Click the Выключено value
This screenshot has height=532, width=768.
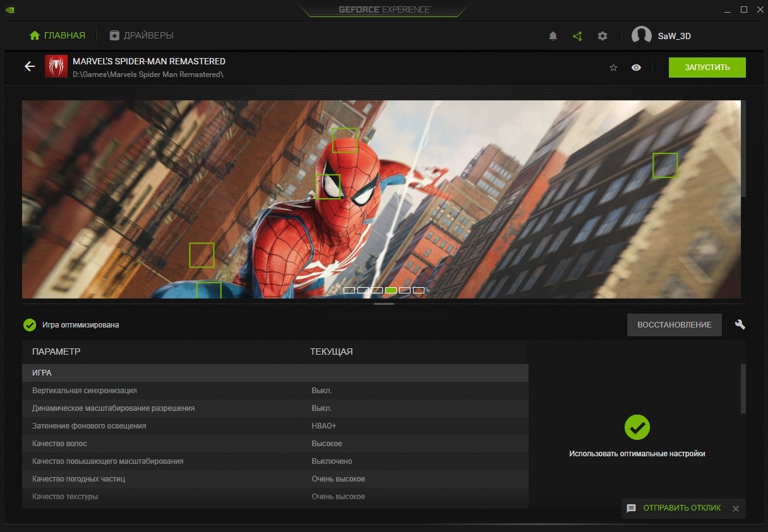coord(332,461)
